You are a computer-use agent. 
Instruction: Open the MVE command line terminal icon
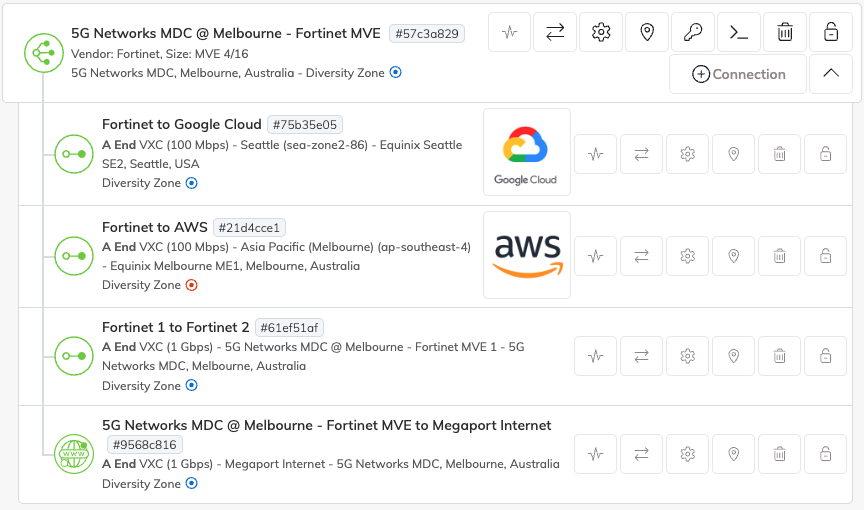pyautogui.click(x=739, y=33)
